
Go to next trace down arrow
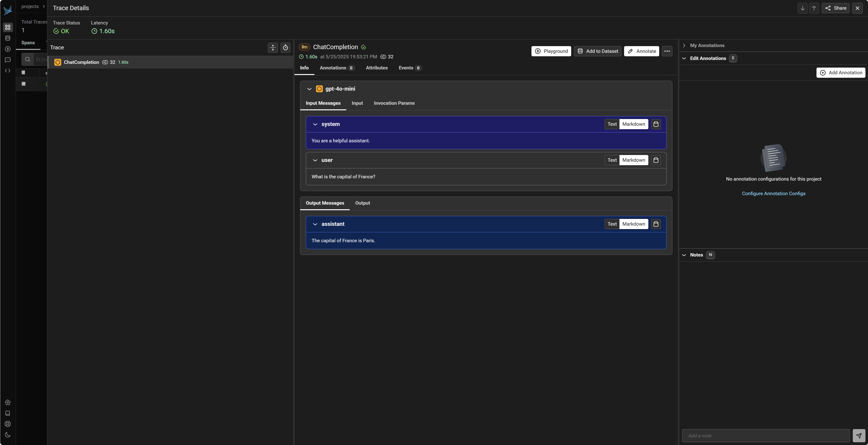point(802,8)
